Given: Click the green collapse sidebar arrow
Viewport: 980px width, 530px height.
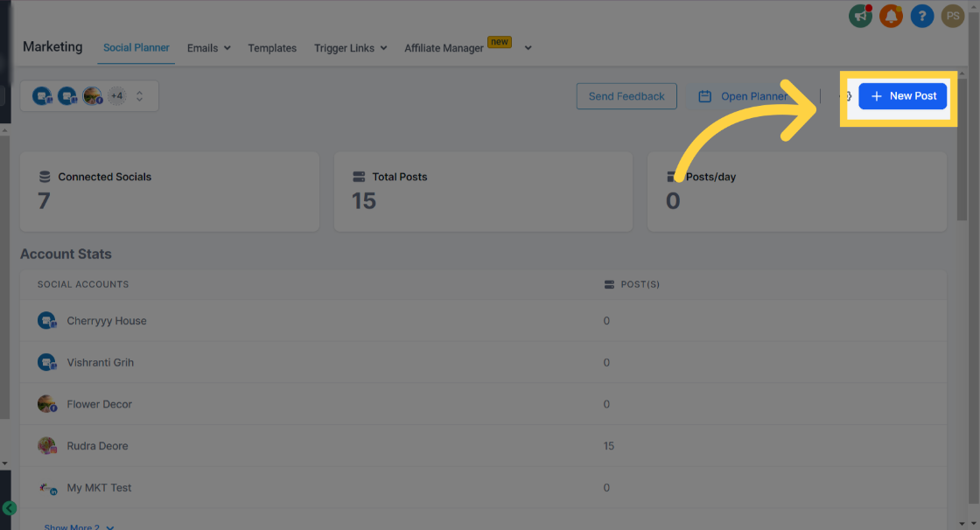Looking at the screenshot, I should tap(10, 508).
